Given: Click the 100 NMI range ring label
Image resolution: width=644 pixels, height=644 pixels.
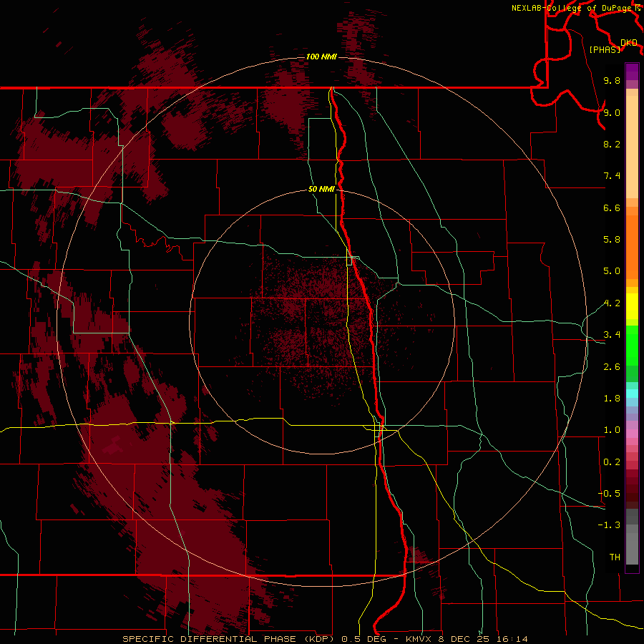Looking at the screenshot, I should [x=321, y=57].
